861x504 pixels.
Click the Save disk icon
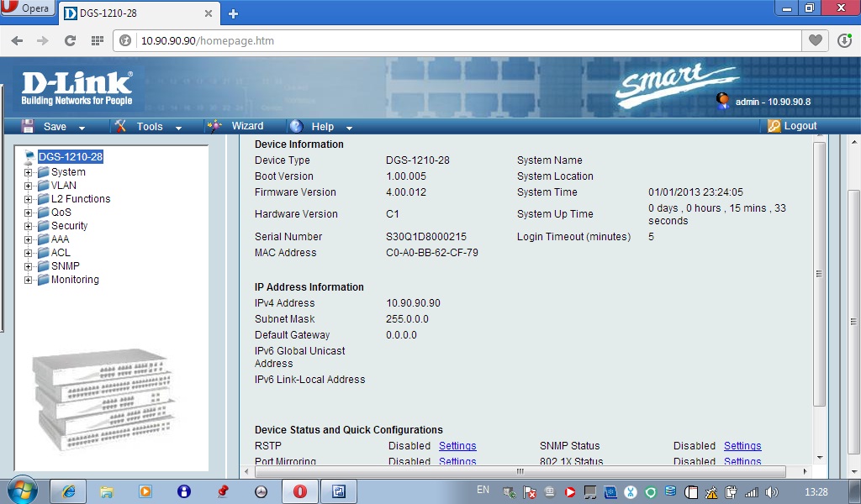28,126
